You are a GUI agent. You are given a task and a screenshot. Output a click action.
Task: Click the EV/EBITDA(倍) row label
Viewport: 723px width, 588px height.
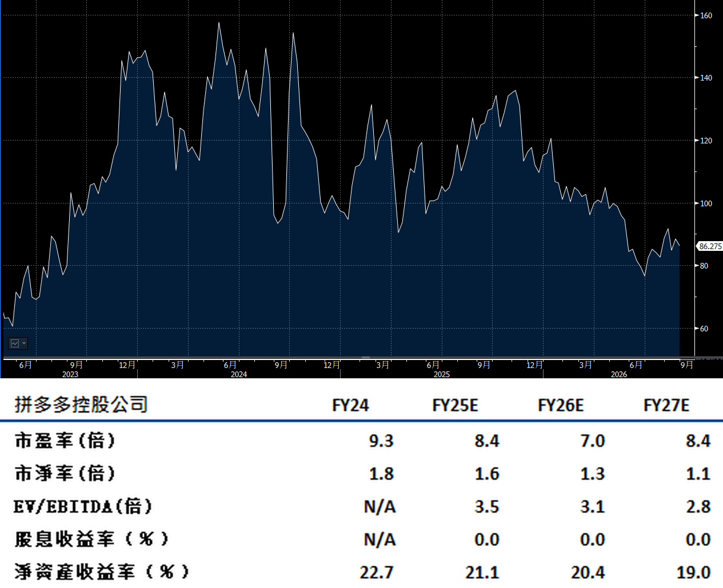(x=83, y=506)
